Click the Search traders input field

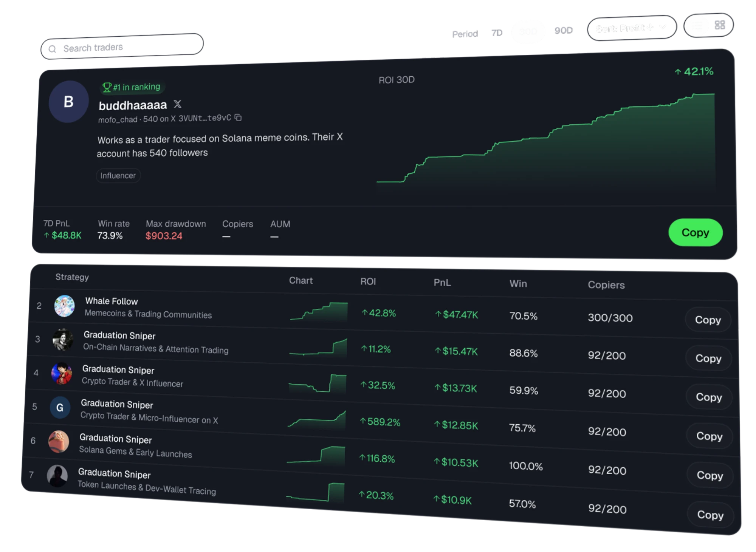tap(122, 46)
